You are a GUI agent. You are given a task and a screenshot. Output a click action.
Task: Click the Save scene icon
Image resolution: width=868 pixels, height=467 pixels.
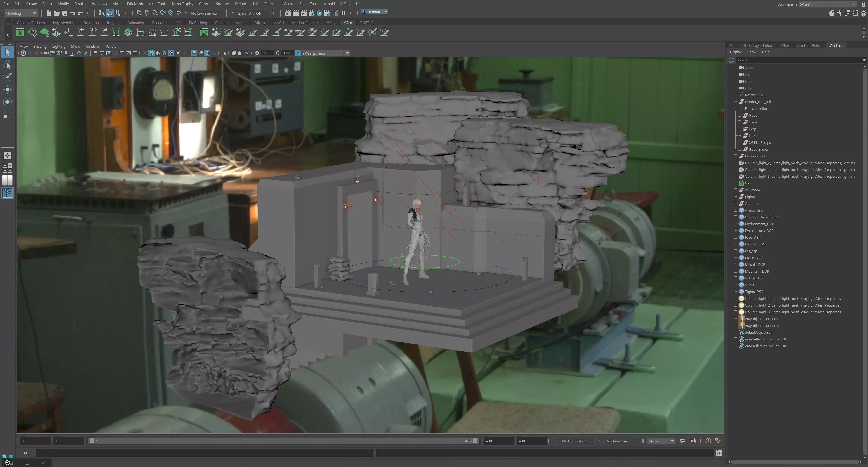pyautogui.click(x=64, y=13)
